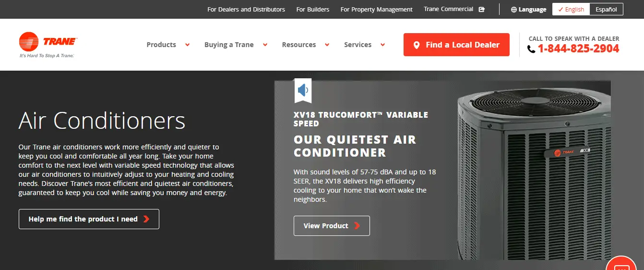
Task: Go to For Dealers and Distributors
Action: click(x=246, y=9)
